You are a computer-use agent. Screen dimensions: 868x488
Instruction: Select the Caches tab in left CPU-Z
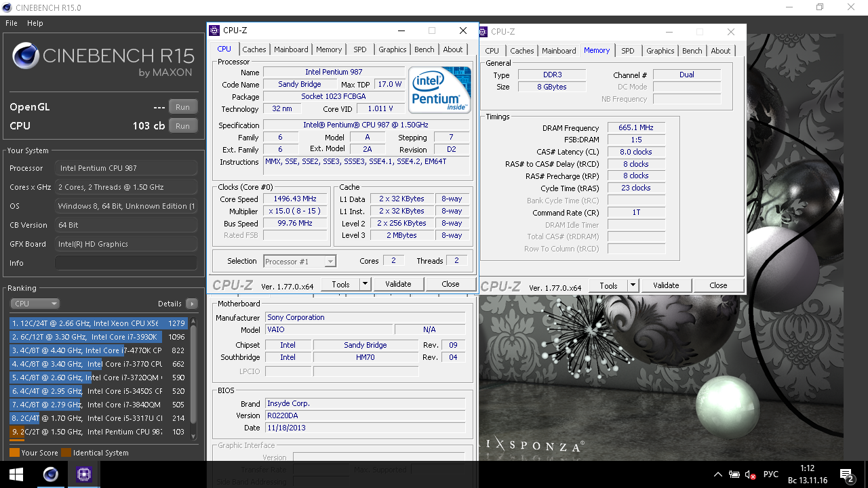[254, 49]
